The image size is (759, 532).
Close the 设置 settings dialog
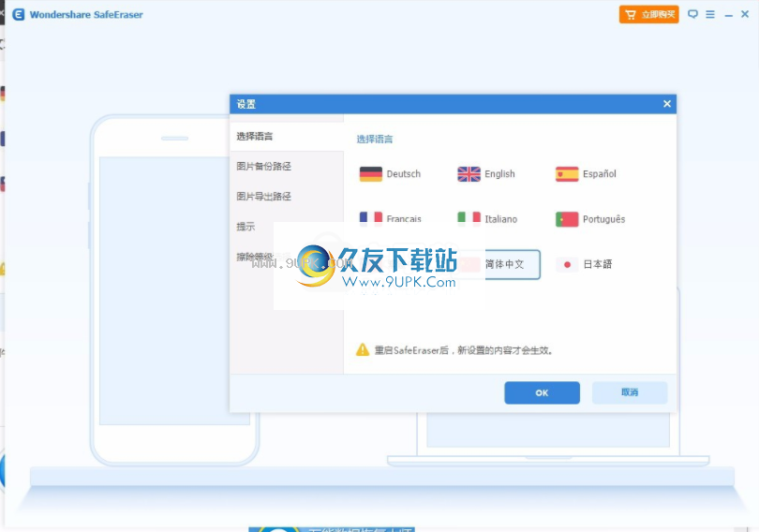point(667,104)
